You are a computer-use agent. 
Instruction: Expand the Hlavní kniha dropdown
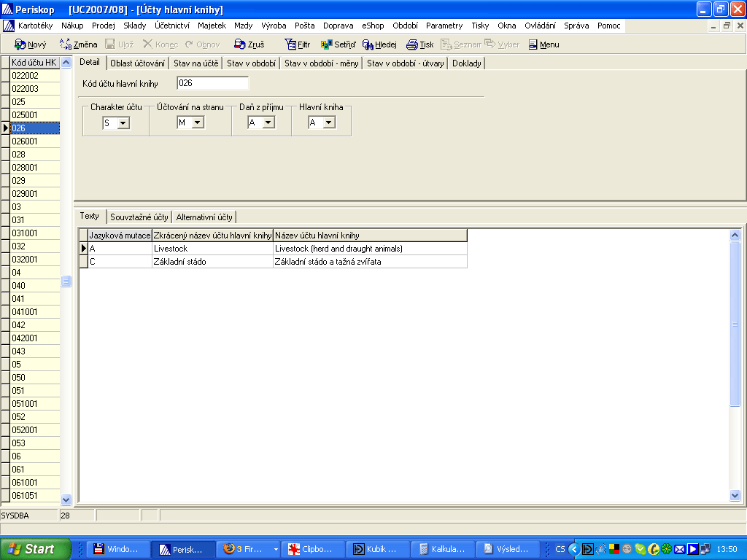328,123
